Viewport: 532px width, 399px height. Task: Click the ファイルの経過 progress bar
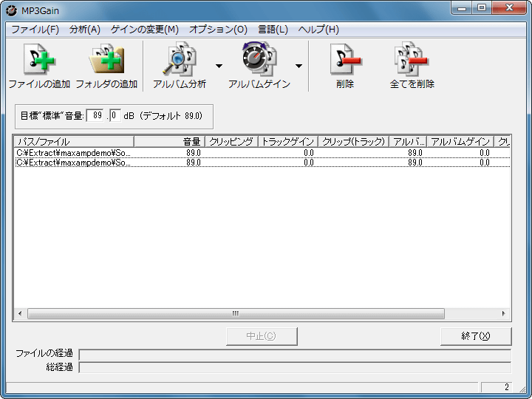[295, 355]
